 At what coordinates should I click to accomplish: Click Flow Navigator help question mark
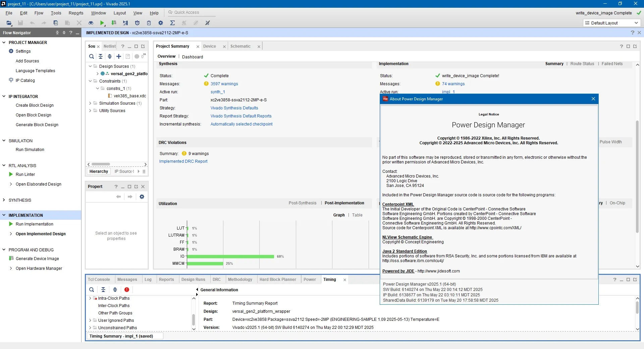click(71, 33)
